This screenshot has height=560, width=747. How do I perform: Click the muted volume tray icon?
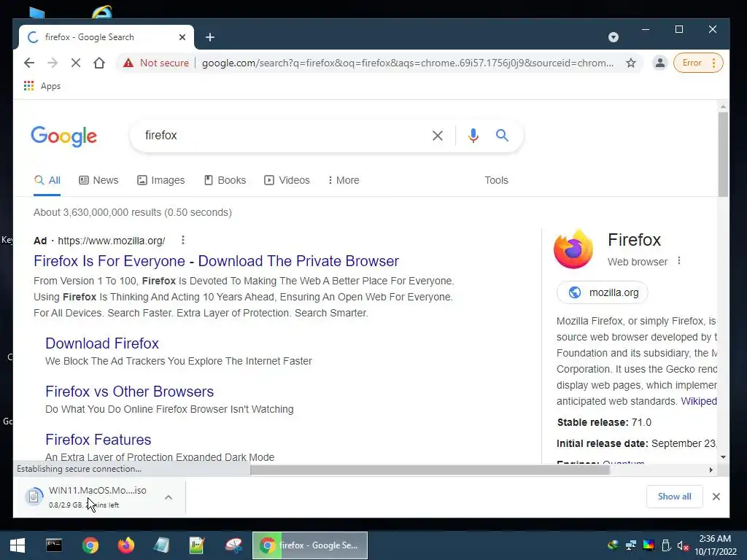pos(683,545)
